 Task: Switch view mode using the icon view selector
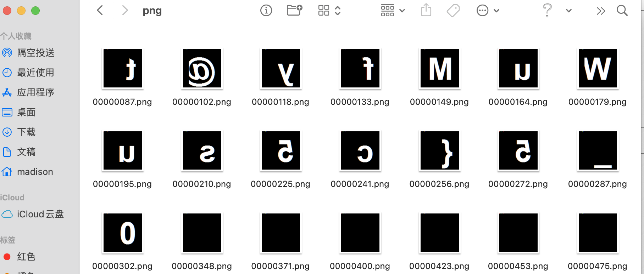pos(329,10)
